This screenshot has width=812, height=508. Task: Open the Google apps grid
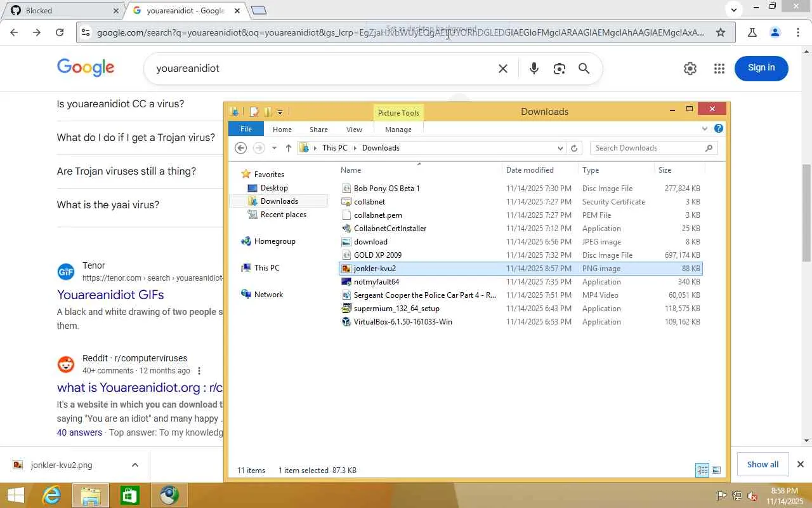pos(719,69)
